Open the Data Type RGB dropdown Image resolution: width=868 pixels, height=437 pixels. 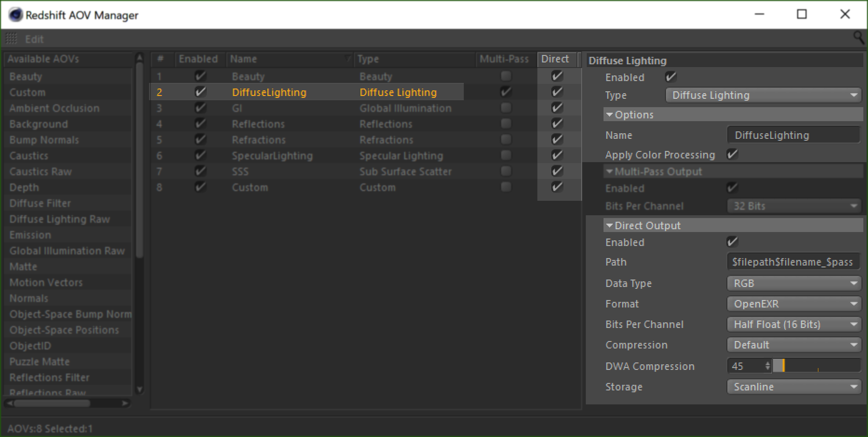point(794,283)
